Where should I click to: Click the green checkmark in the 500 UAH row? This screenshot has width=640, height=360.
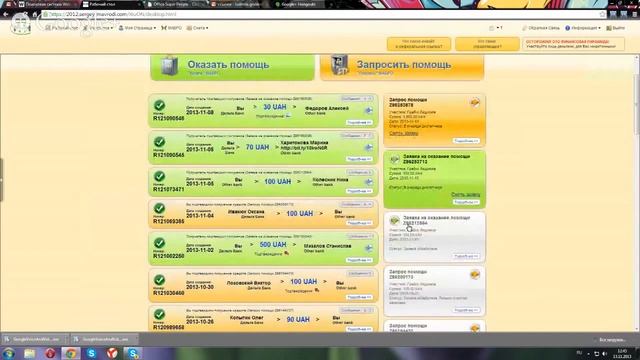click(160, 243)
